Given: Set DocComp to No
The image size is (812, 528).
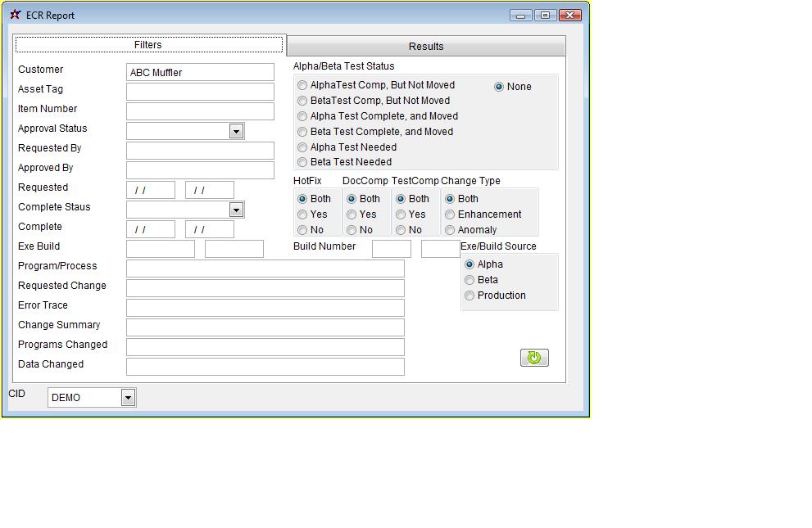Looking at the screenshot, I should click(352, 230).
